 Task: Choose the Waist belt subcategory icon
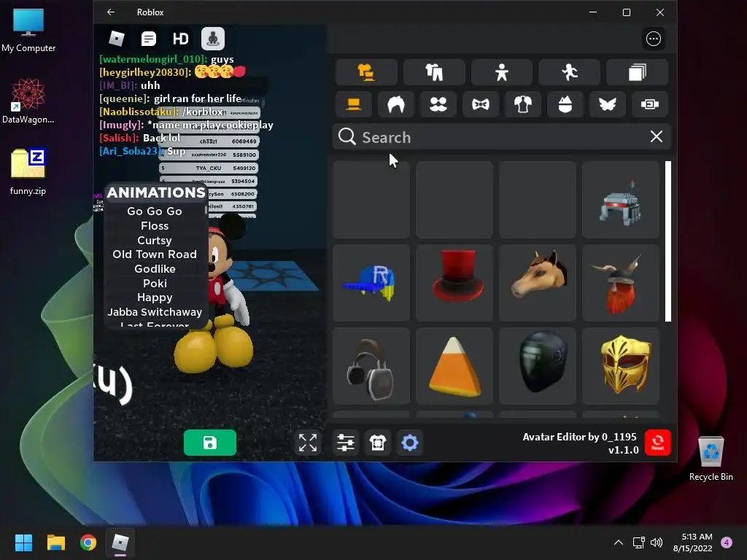[650, 104]
